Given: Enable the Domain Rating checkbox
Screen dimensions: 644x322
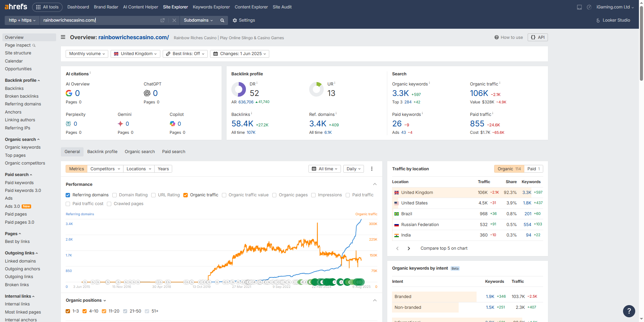Looking at the screenshot, I should point(115,195).
